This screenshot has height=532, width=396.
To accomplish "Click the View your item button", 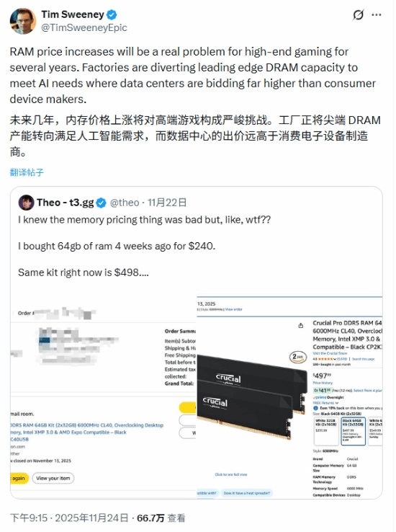I will [x=53, y=478].
